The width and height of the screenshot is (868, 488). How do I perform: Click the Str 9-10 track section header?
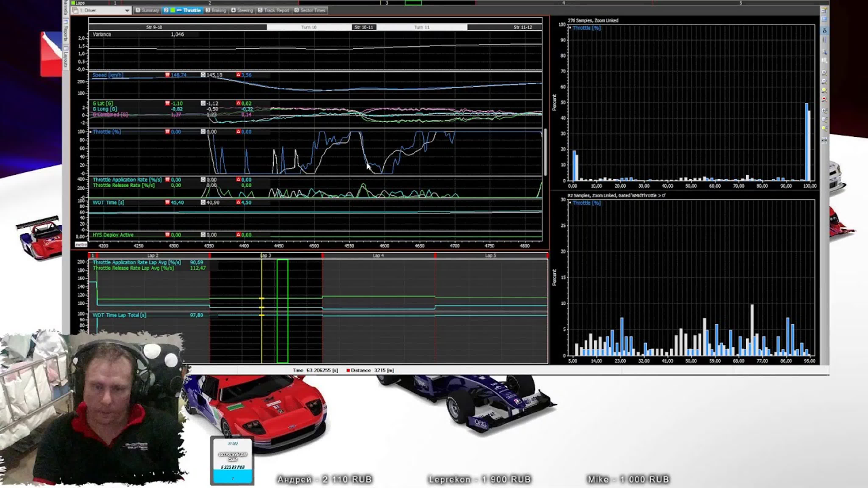tap(178, 27)
